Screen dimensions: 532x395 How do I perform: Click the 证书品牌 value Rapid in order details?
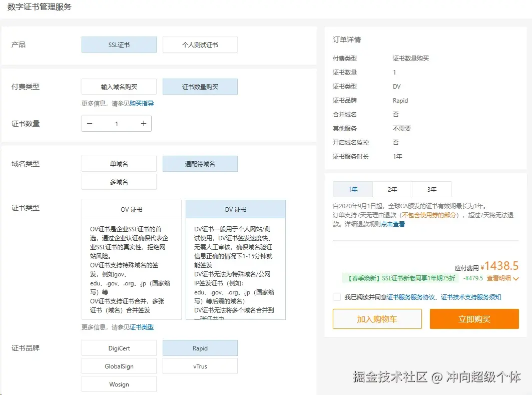click(400, 101)
